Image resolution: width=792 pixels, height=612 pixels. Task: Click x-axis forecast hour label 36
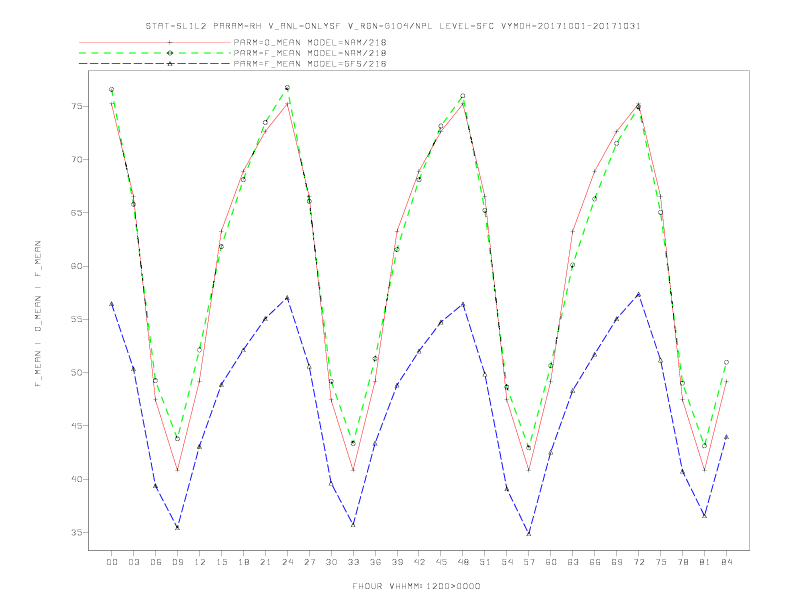tap(375, 562)
